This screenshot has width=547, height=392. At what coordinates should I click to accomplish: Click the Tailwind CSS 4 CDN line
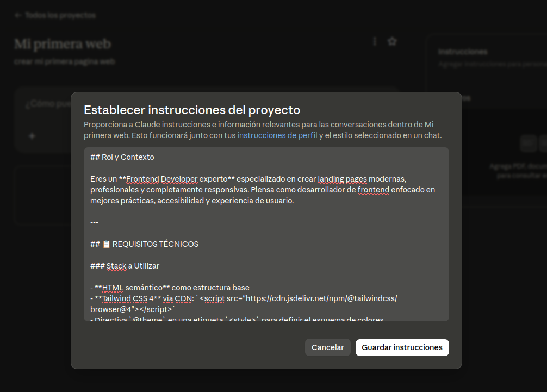pyautogui.click(x=244, y=304)
